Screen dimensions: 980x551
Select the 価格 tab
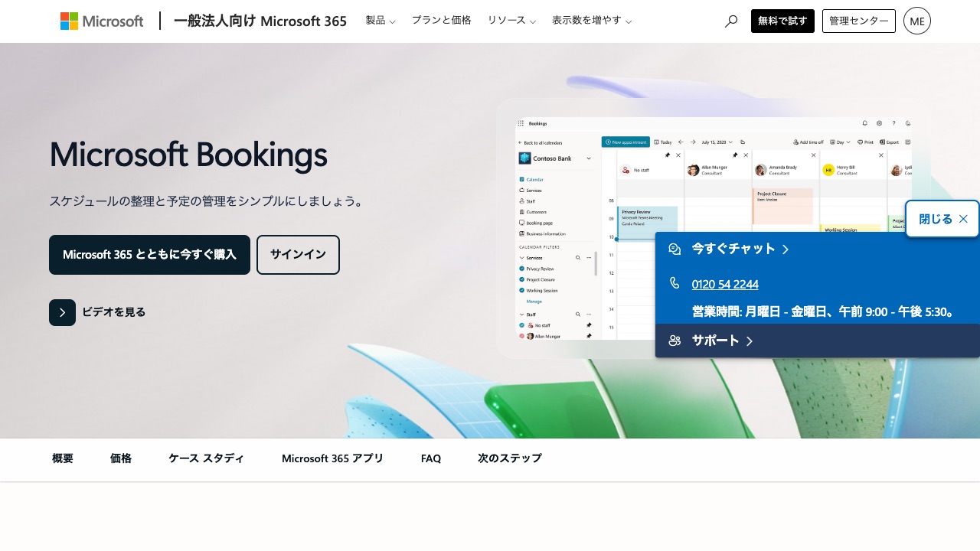[121, 458]
